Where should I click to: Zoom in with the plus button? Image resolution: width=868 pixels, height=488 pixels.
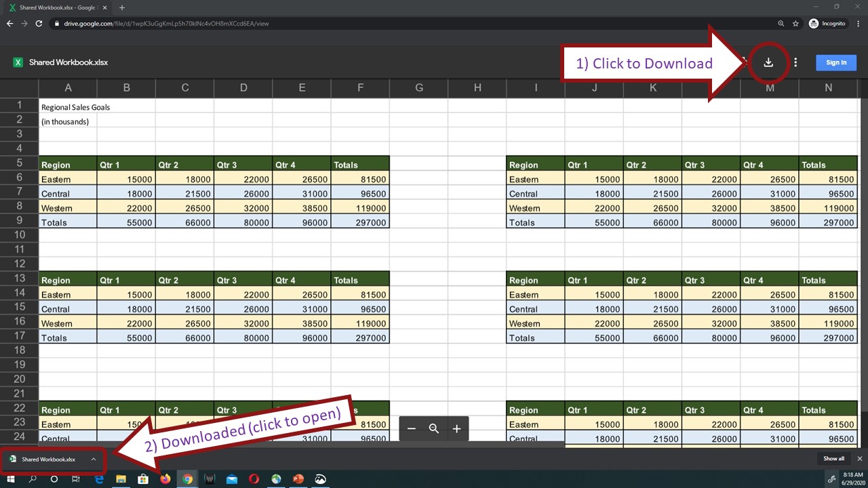point(457,428)
